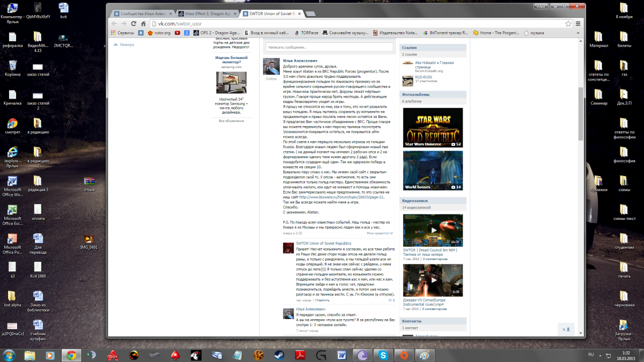Like the post via Мне нравится

coord(380,233)
